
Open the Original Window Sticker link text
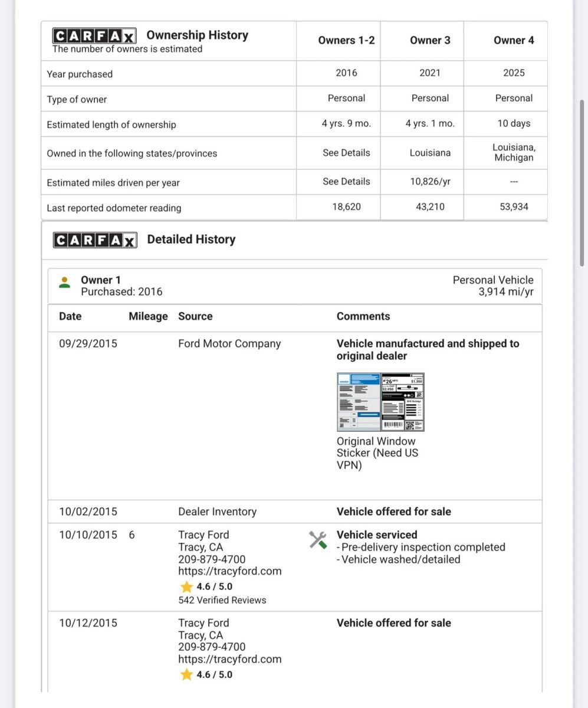click(376, 453)
